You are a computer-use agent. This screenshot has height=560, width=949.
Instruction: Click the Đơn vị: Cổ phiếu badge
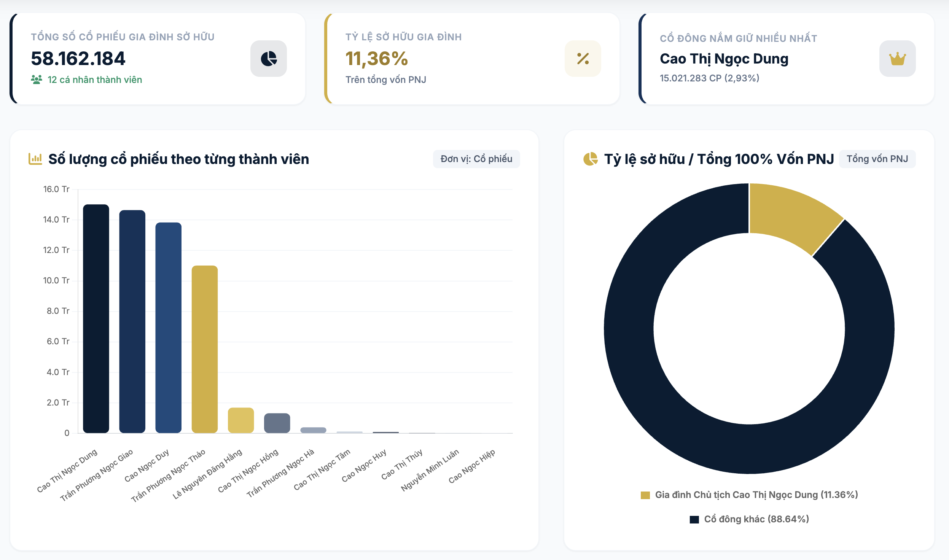(476, 159)
